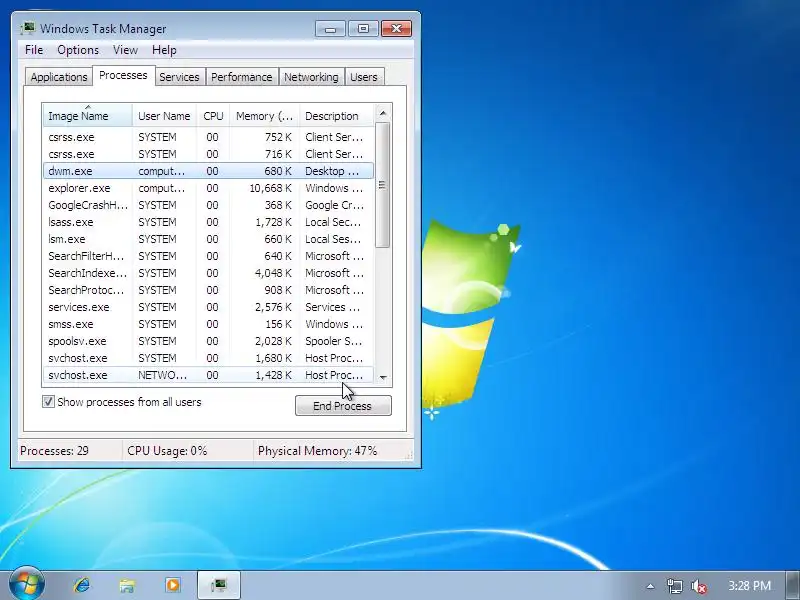The image size is (800, 600).
Task: Select the SearchFilterH... process
Action: point(208,256)
